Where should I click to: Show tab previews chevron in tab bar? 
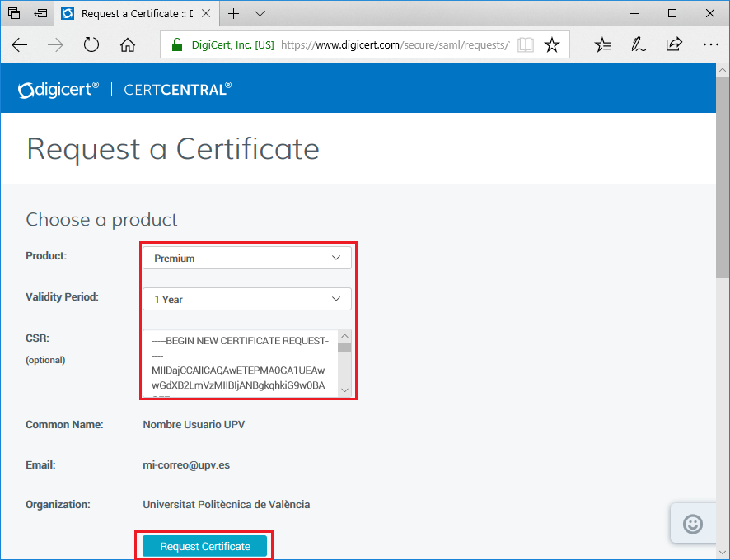coord(260,14)
